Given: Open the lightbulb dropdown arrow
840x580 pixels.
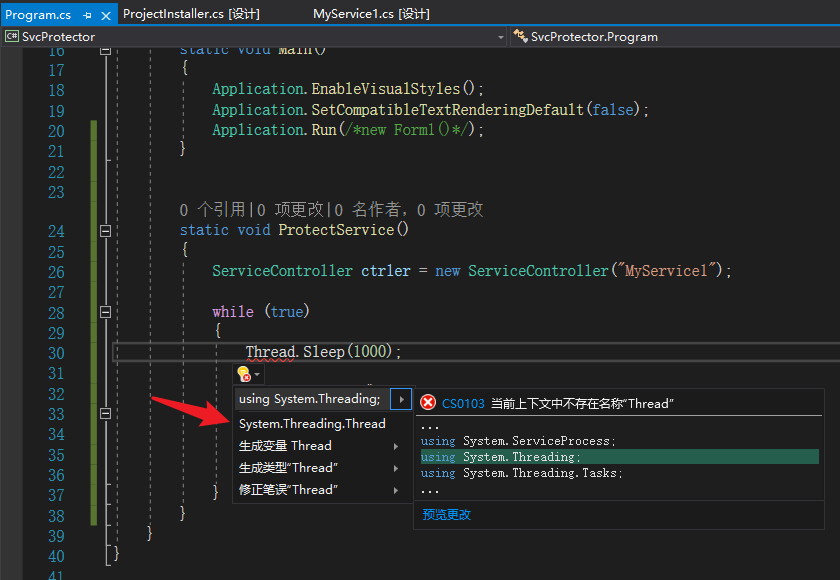Looking at the screenshot, I should click(x=257, y=375).
